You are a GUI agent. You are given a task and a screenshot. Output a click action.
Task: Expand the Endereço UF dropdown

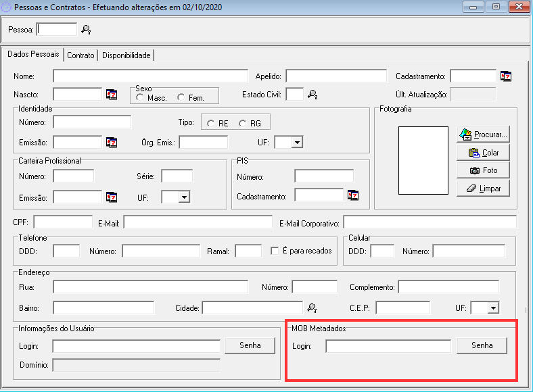(x=492, y=308)
